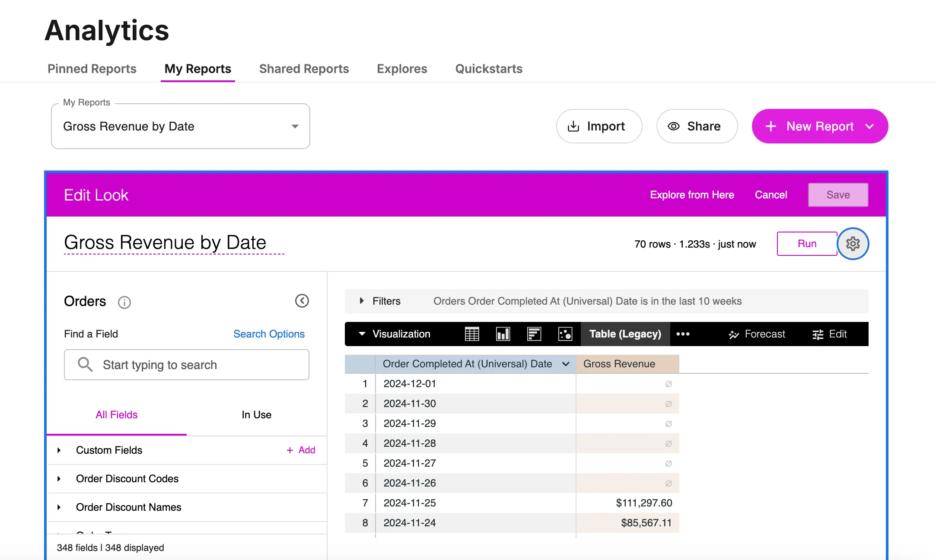Open Search Options link

coord(269,334)
